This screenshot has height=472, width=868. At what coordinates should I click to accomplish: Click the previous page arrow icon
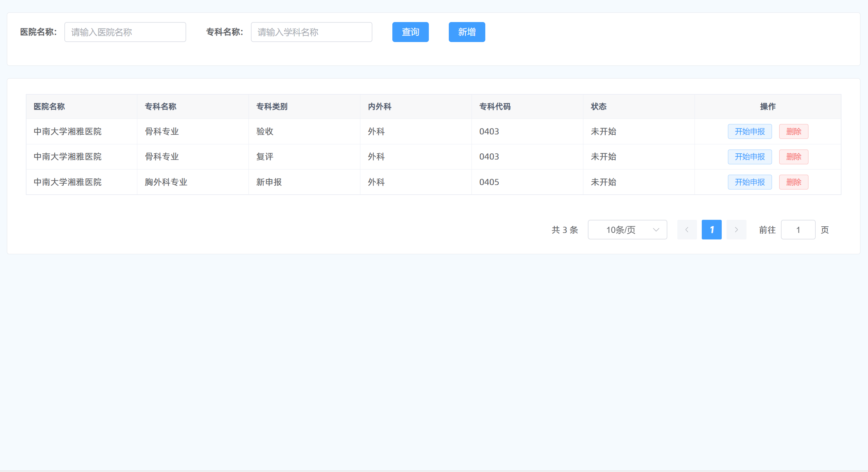coord(687,230)
